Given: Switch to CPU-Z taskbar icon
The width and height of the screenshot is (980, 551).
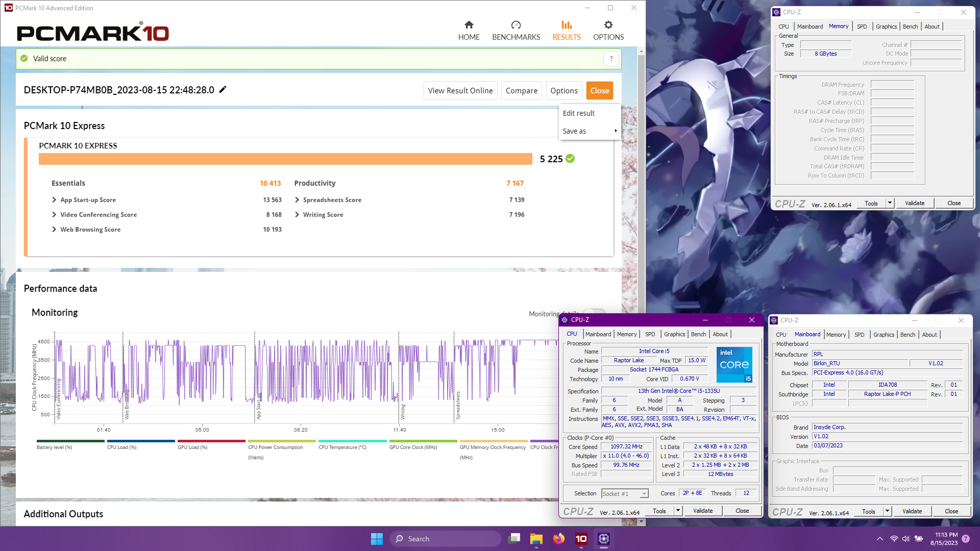Looking at the screenshot, I should [604, 539].
